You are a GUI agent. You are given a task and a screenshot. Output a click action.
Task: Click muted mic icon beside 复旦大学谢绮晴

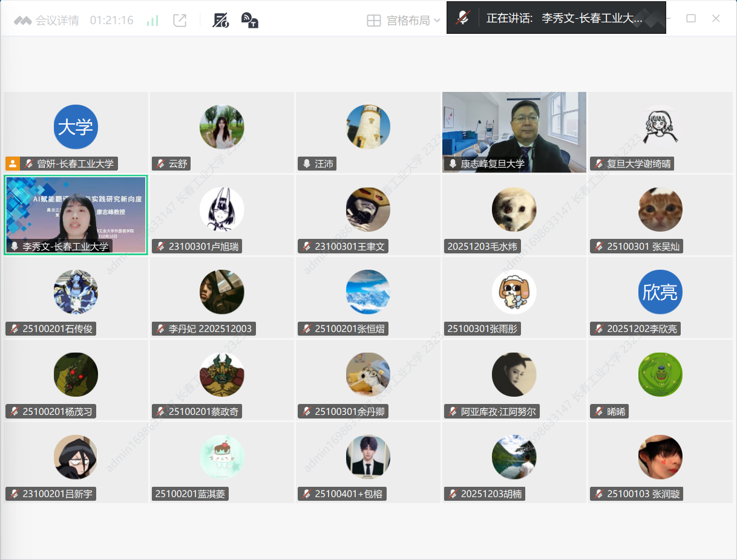[x=598, y=164]
